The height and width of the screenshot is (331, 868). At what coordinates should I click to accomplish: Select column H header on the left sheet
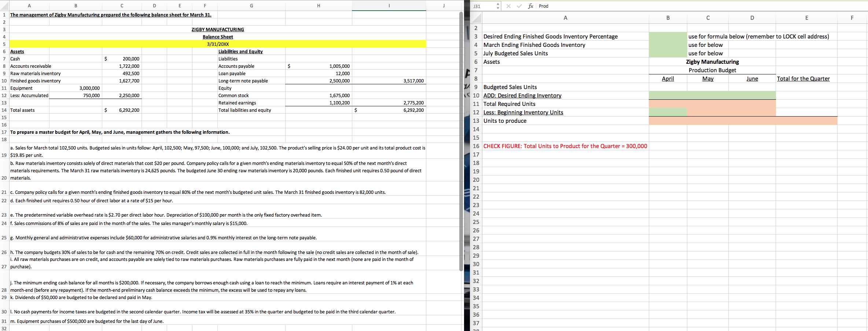tap(318, 5)
